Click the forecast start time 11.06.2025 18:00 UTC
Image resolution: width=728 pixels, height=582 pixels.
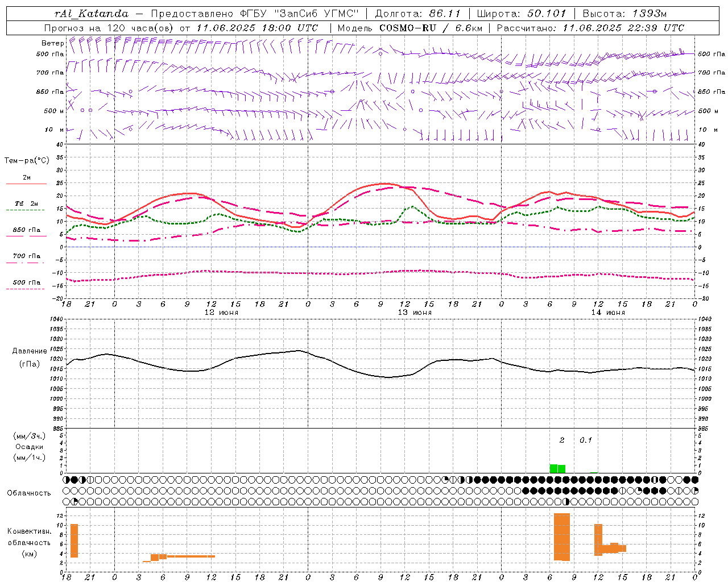(x=257, y=28)
